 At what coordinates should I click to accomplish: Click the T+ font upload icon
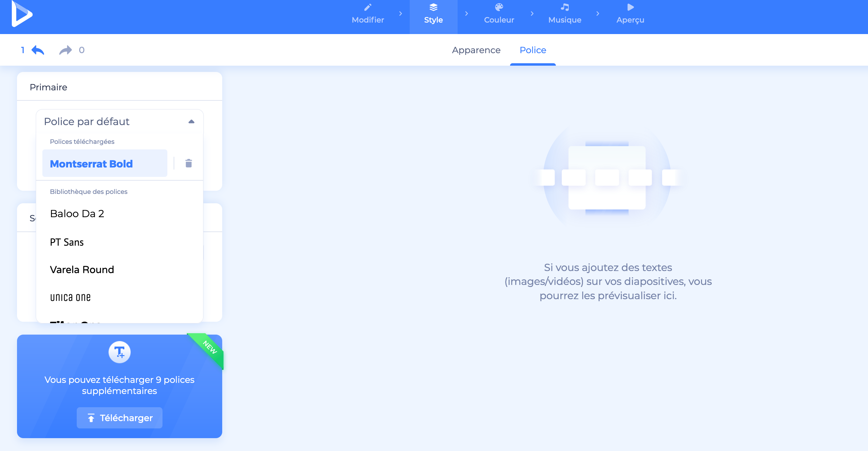(x=119, y=352)
